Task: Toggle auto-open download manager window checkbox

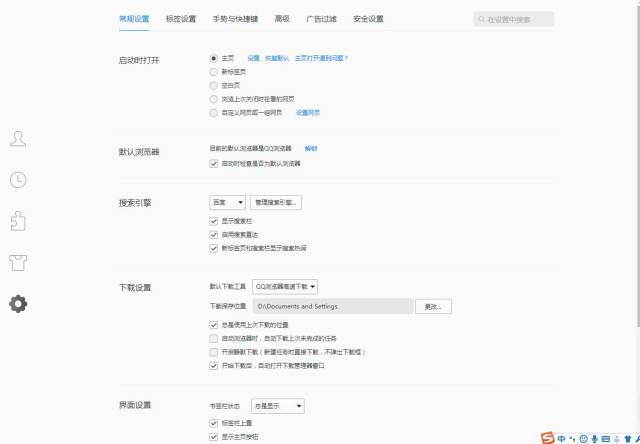Action: point(213,366)
